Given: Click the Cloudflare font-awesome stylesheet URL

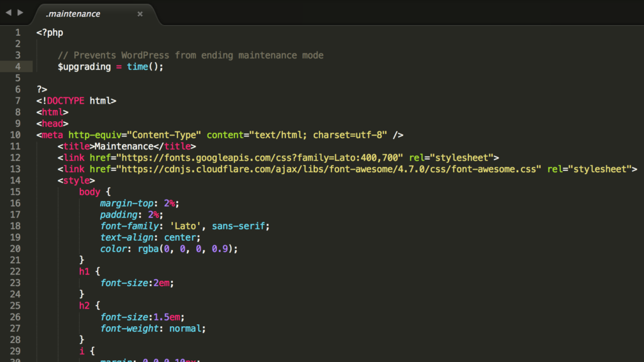Looking at the screenshot, I should pyautogui.click(x=330, y=169).
